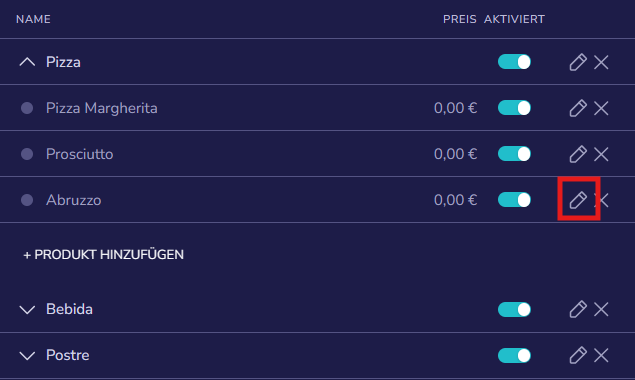Delete the Prosciutto product
635x380 pixels.
click(x=601, y=154)
